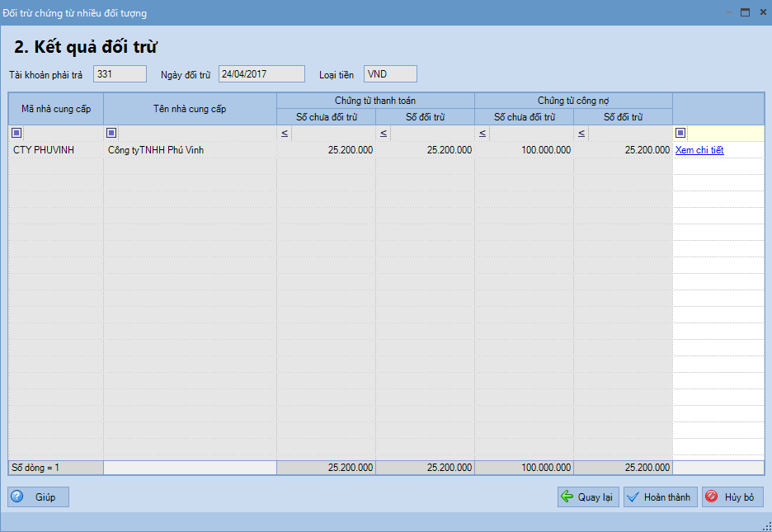Click the filter icon under Tên nhà cung cấp

(x=112, y=133)
